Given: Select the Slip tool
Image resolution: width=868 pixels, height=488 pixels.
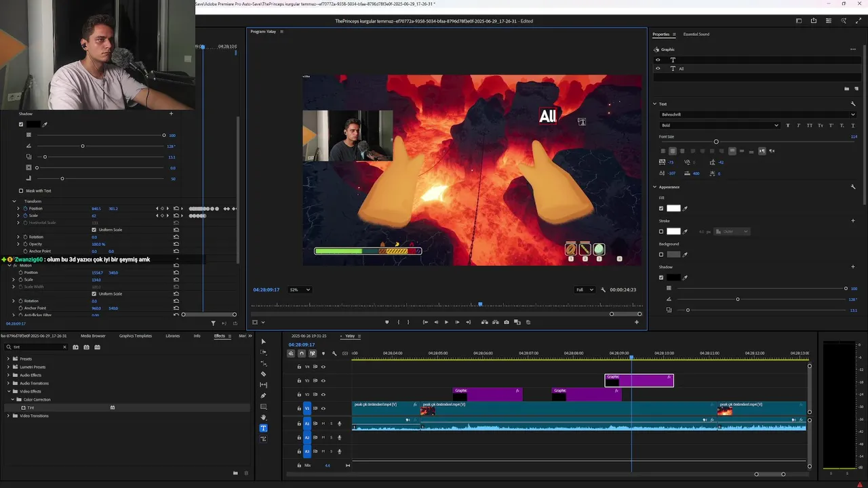Looking at the screenshot, I should [x=264, y=385].
